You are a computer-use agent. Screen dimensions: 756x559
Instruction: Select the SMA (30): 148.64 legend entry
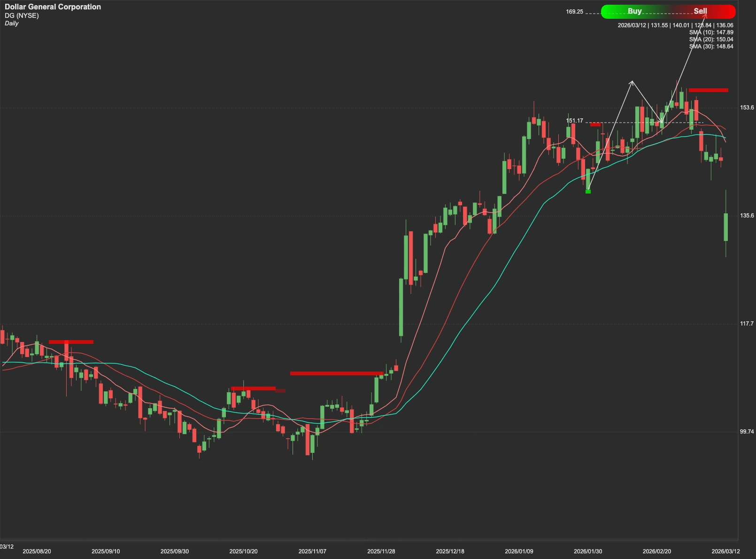711,47
